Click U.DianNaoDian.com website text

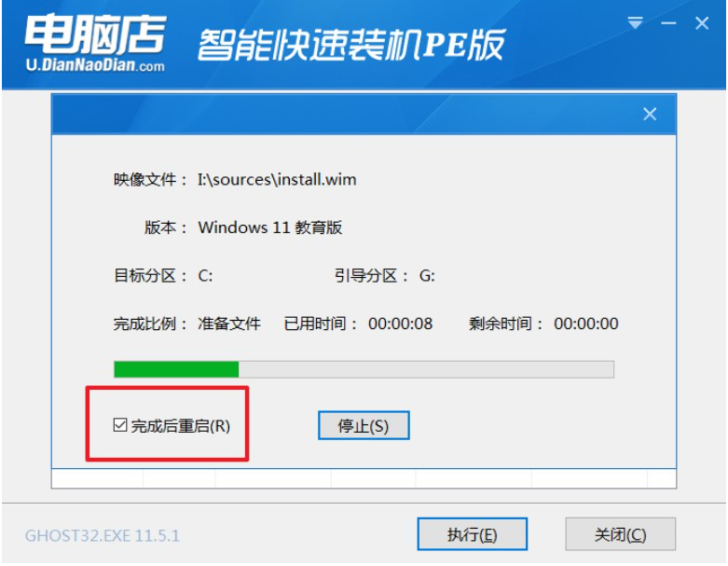coord(95,65)
